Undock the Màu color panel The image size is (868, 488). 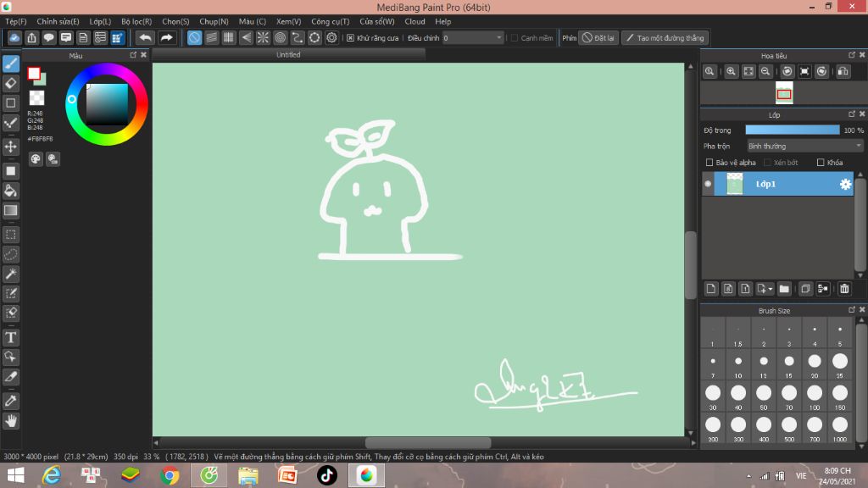[133, 55]
